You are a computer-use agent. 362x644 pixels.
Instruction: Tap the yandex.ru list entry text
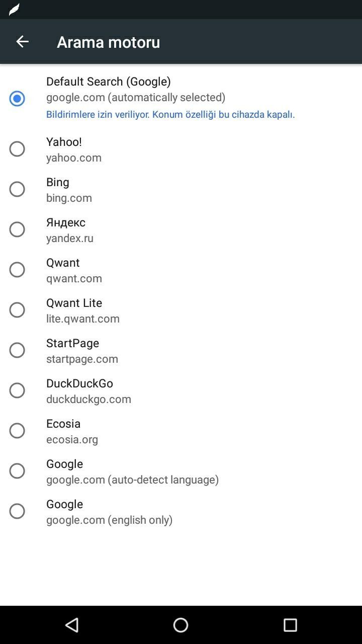70,238
